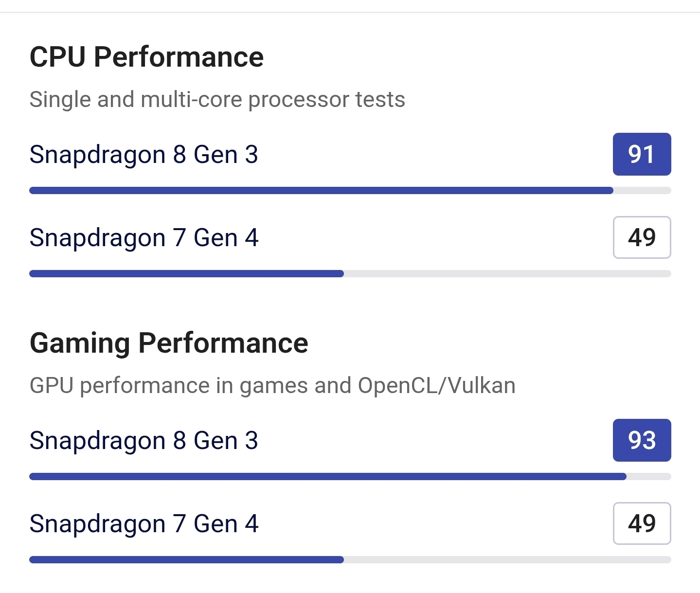Click the gray unfilled end of the 91-score CPU bar
Screen dimensions: 700x593
642,191
